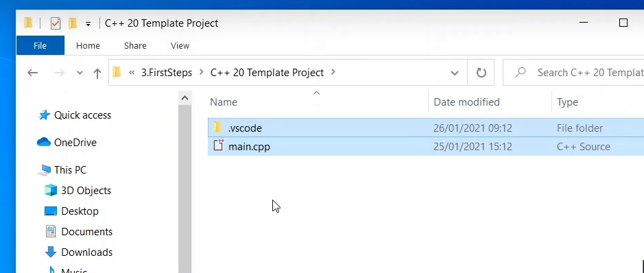Click the Properties icon in quick access toolbar
Screen dimensions: 644x273
pos(56,23)
